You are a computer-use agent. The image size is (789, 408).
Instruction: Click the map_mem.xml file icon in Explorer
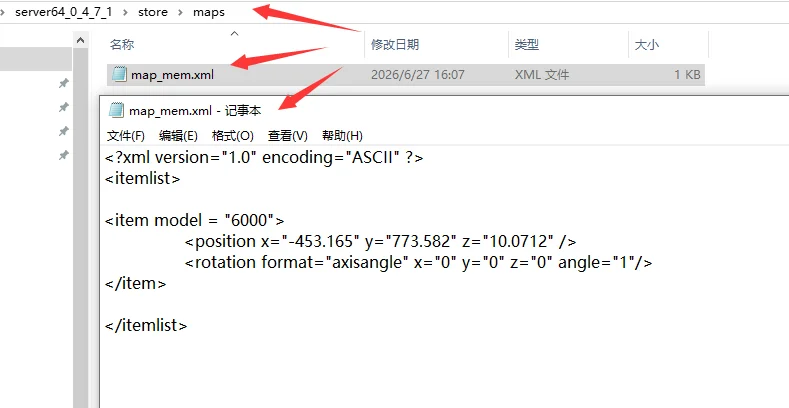(119, 74)
